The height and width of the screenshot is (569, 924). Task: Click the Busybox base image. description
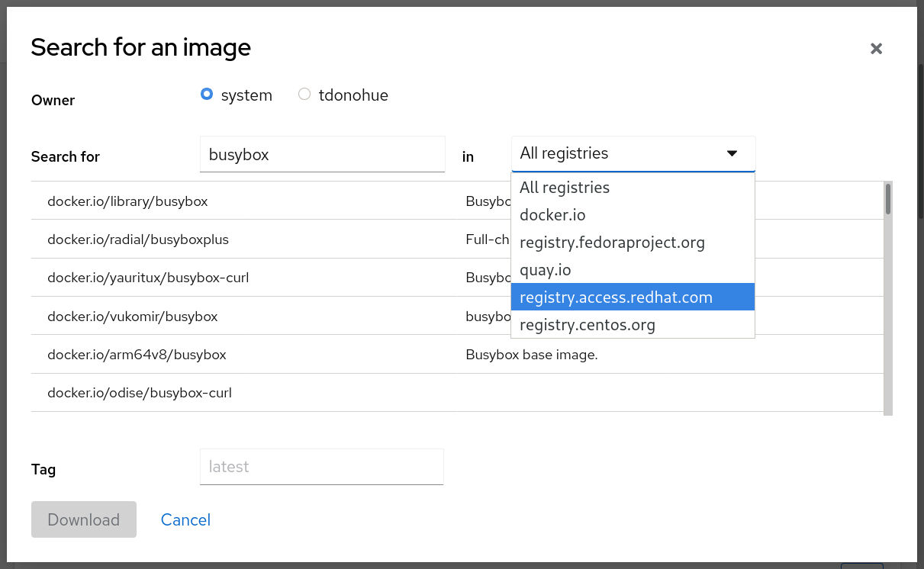click(531, 355)
